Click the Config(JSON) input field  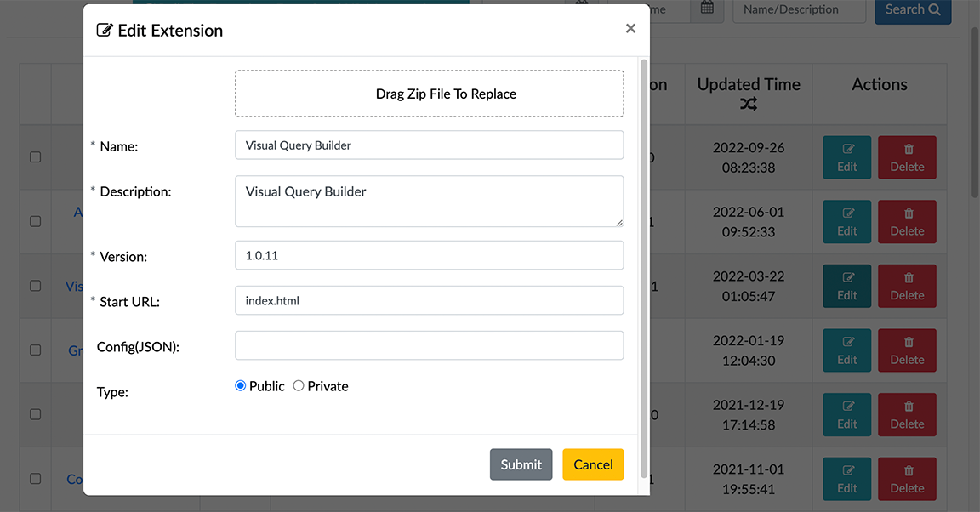coord(429,345)
